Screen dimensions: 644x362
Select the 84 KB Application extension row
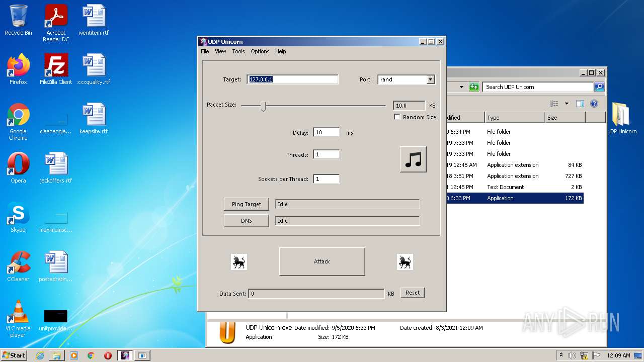click(x=515, y=165)
